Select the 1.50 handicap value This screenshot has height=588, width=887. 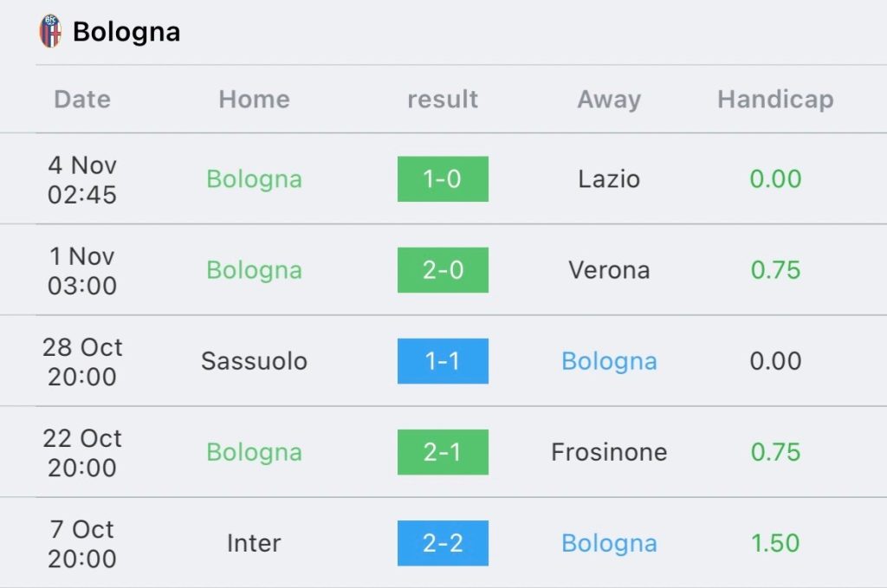(775, 543)
